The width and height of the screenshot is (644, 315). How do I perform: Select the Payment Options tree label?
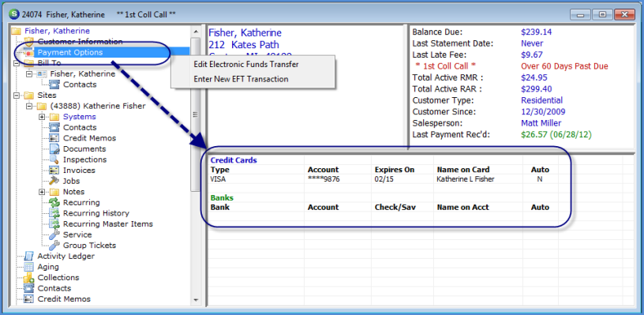point(70,53)
